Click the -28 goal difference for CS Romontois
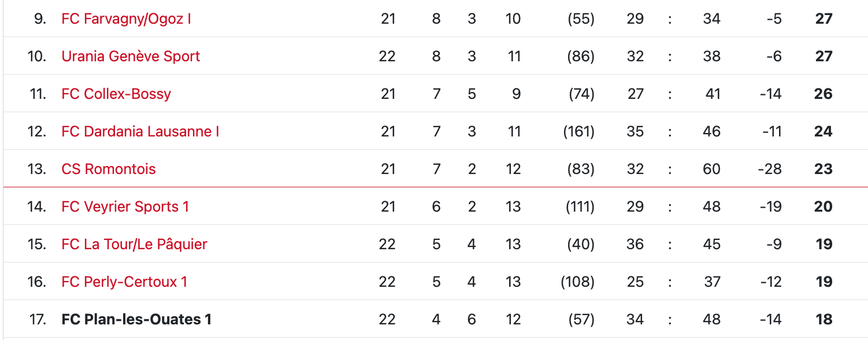Viewport: 868px width, 340px height. coord(769,169)
